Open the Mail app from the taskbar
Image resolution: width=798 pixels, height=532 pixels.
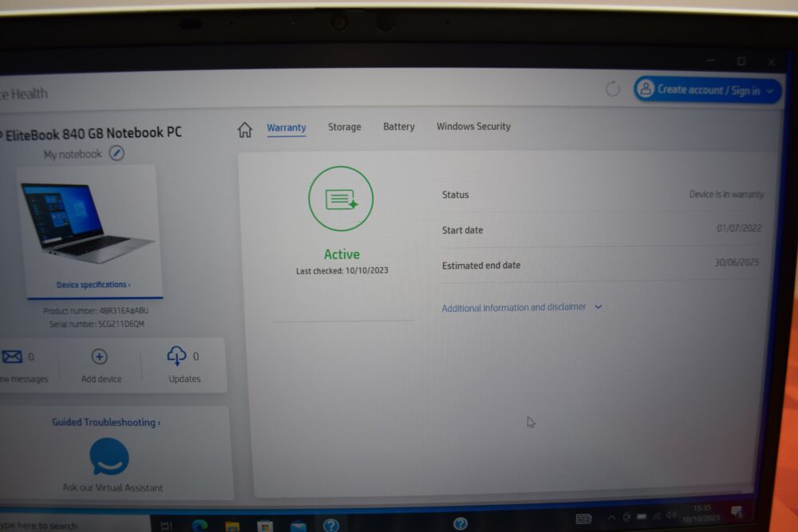pos(298,526)
